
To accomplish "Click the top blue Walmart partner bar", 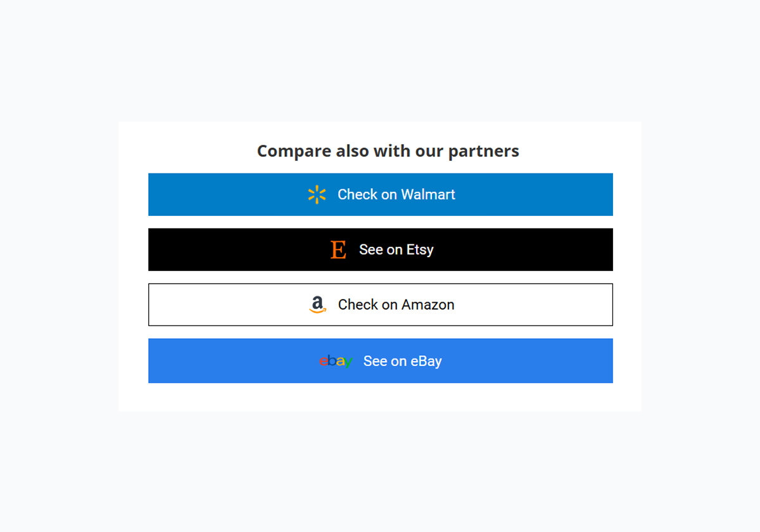I will 380,194.
